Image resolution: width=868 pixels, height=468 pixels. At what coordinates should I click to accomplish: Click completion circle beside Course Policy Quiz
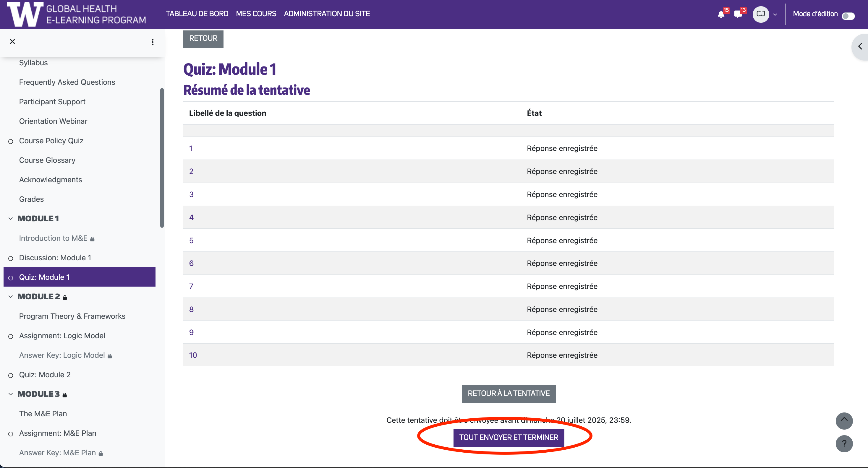click(11, 142)
